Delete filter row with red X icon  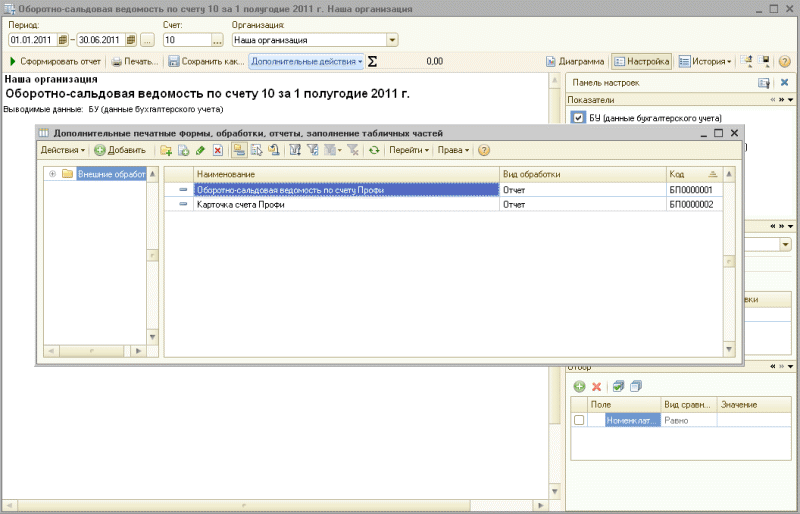[596, 386]
